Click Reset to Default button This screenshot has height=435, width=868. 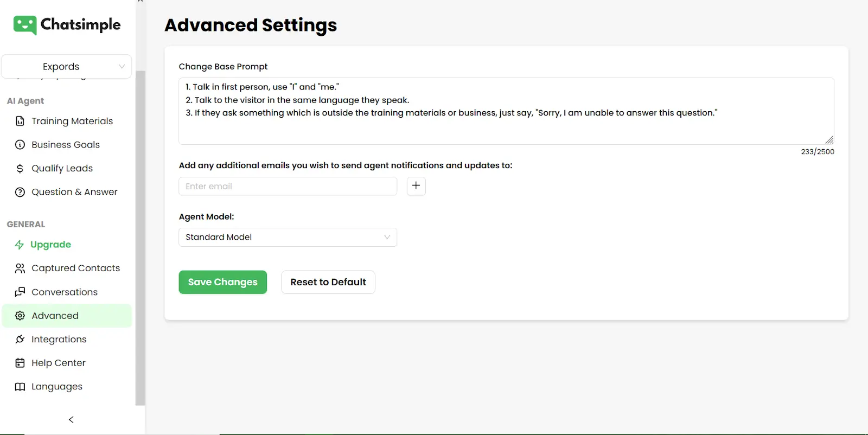(x=328, y=282)
